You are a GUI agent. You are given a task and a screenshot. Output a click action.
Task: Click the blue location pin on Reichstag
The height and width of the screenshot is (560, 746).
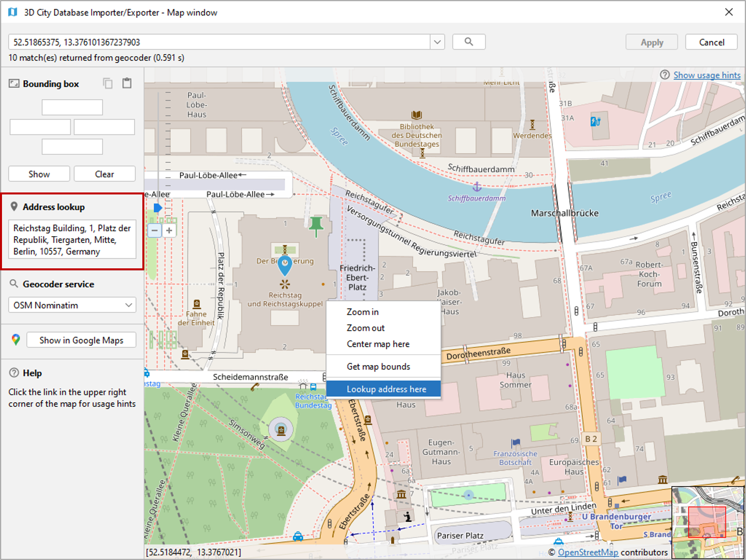285,265
